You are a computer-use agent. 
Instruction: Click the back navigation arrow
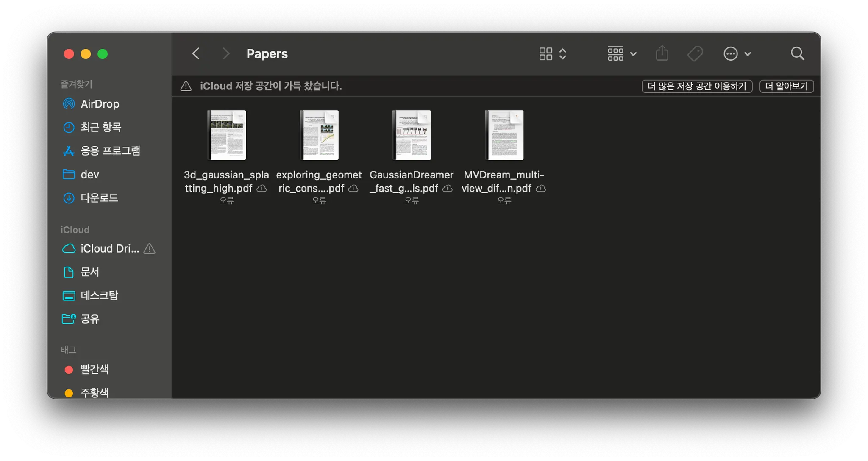pos(196,54)
